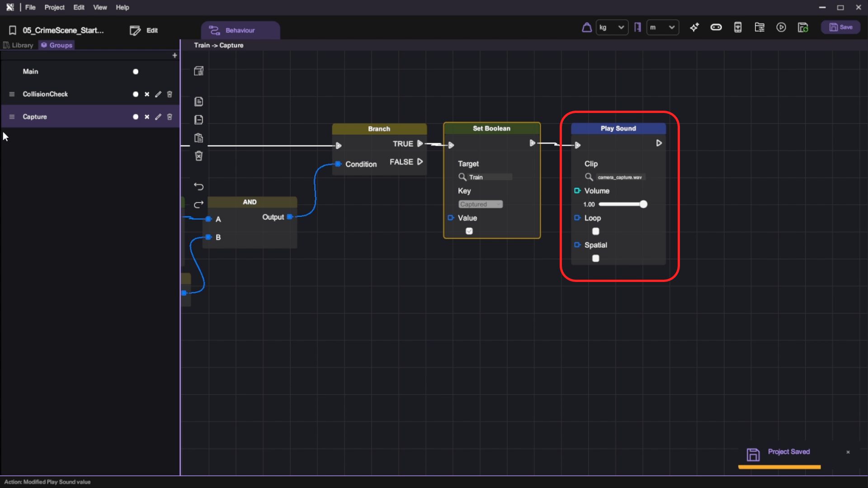868x488 pixels.
Task: Click the VR headset icon in toolbar
Action: 716,28
